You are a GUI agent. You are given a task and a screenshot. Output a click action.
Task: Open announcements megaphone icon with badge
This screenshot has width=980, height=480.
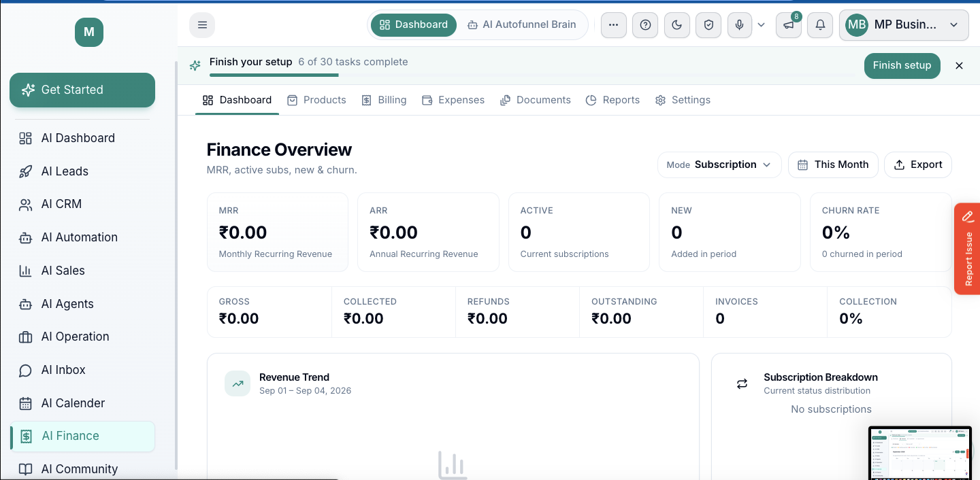[789, 25]
